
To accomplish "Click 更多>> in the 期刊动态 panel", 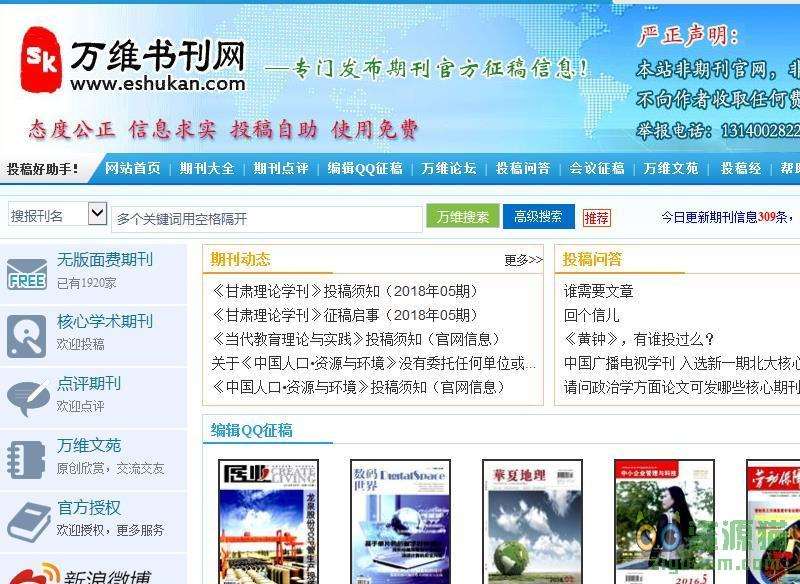I will coord(523,260).
